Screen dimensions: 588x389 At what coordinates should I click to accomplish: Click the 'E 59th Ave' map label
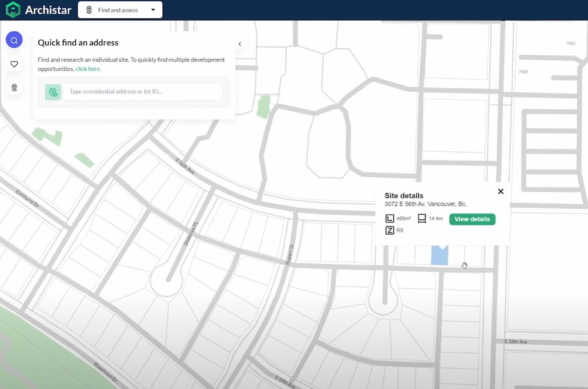284,381
